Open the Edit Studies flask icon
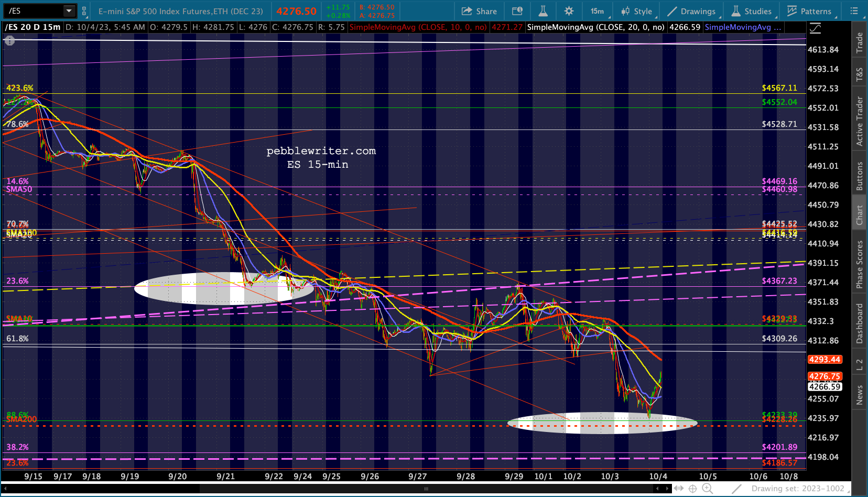 543,11
